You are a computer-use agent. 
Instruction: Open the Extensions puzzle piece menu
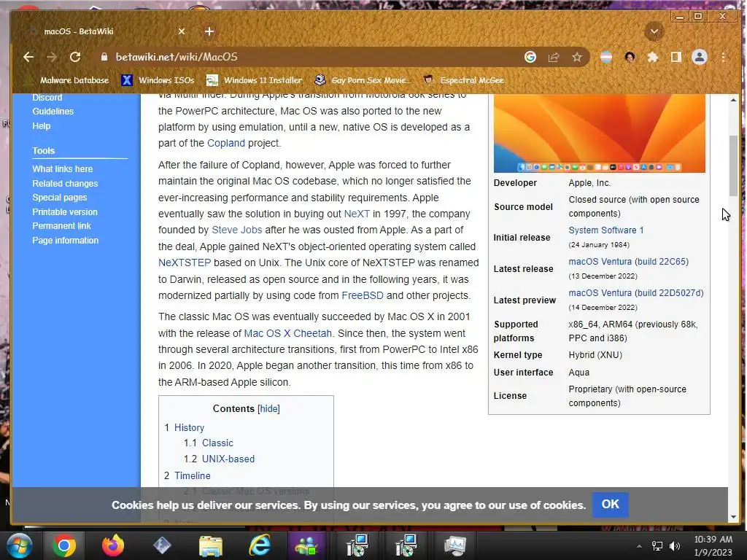tap(653, 57)
